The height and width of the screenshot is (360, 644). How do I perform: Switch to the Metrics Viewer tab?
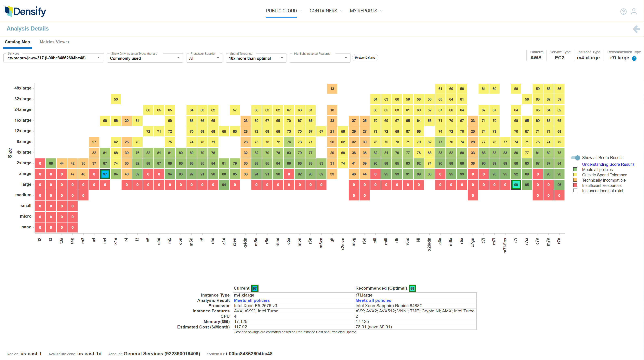(54, 42)
